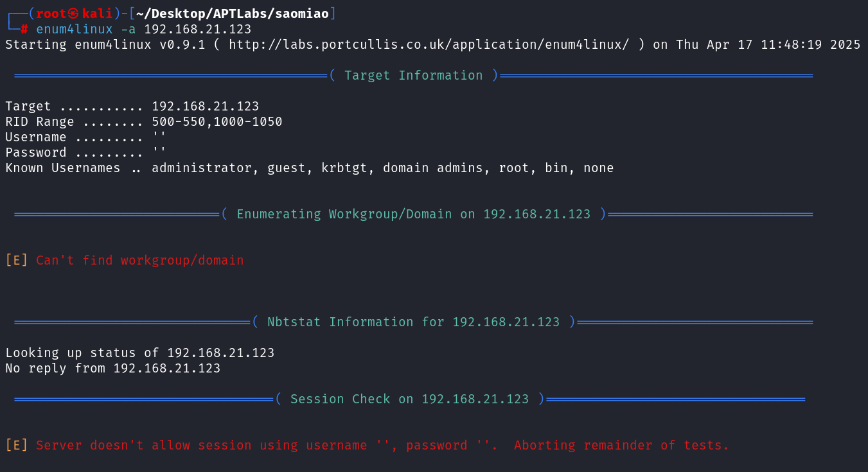868x472 pixels.
Task: Click the Kali symbol in the shell prompt
Action: (x=75, y=13)
